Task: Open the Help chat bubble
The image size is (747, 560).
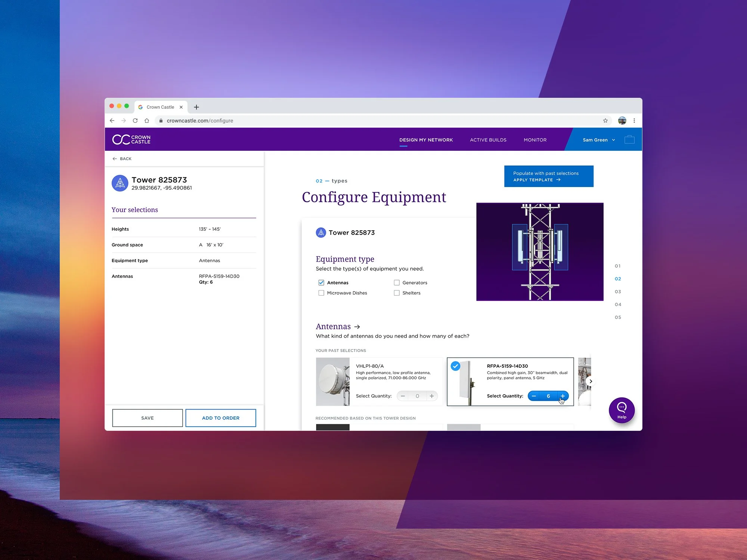Action: [x=622, y=410]
